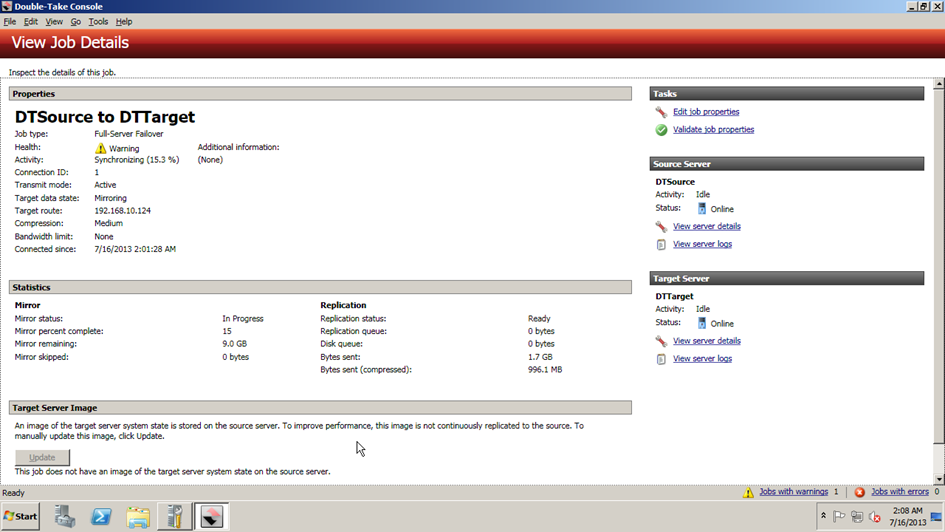Open View server details under Source Server
The image size is (945, 532).
706,227
